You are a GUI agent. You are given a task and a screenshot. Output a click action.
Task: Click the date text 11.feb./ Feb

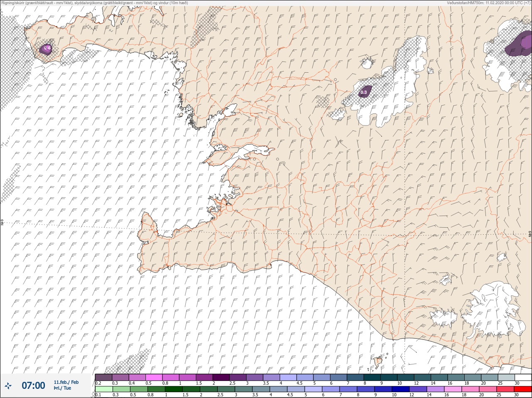click(x=66, y=382)
